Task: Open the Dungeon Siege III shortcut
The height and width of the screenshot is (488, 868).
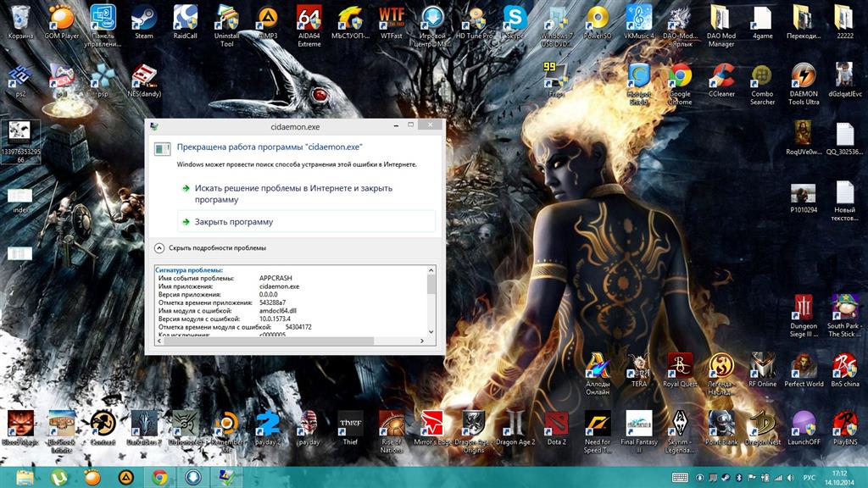Action: pyautogui.click(x=804, y=316)
